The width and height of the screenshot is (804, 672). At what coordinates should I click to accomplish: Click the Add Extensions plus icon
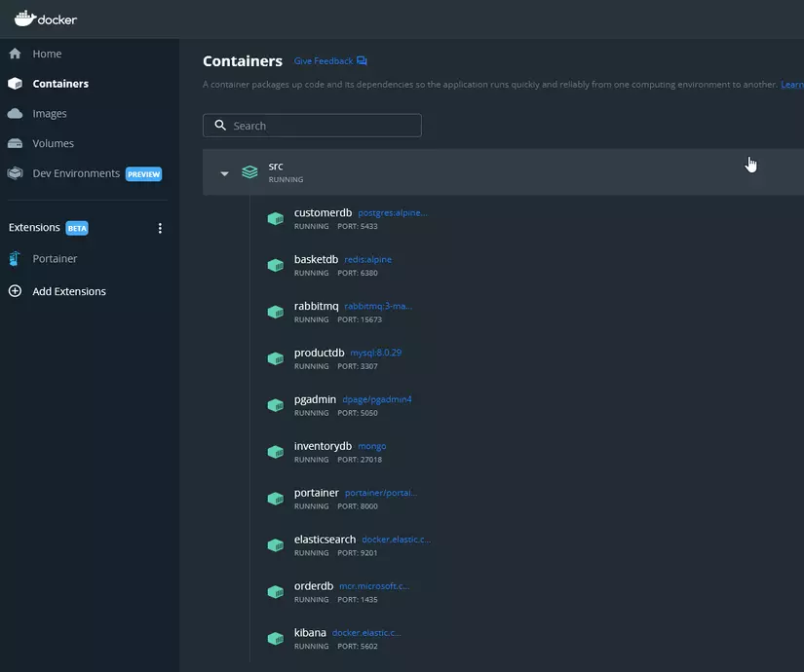[x=15, y=291]
